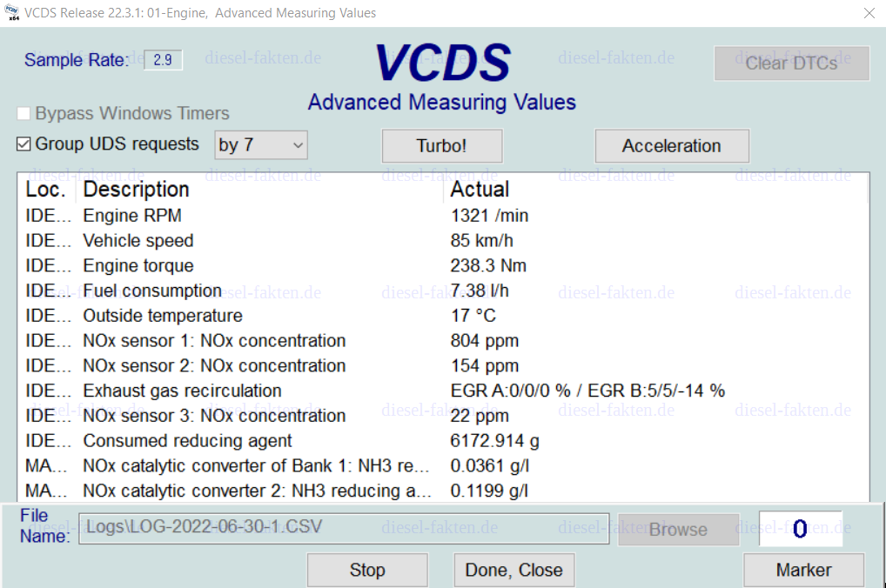Click the 17 °C value
This screenshot has height=588, width=886.
[473, 316]
